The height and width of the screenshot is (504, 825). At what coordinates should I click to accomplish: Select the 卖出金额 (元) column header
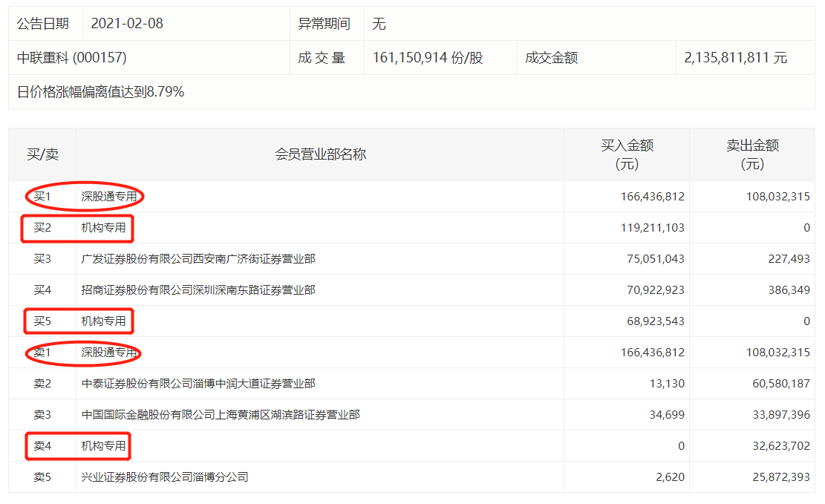point(752,154)
